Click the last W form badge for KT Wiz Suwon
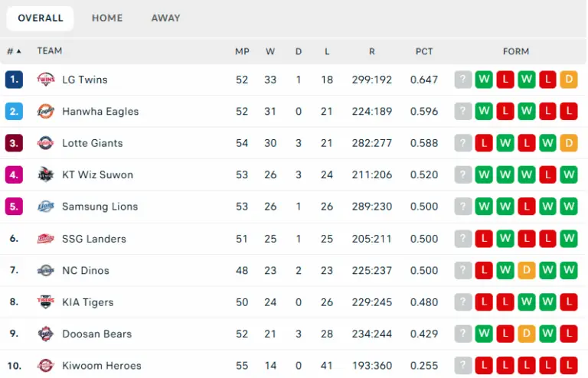This screenshot has height=378, width=588. pos(569,174)
